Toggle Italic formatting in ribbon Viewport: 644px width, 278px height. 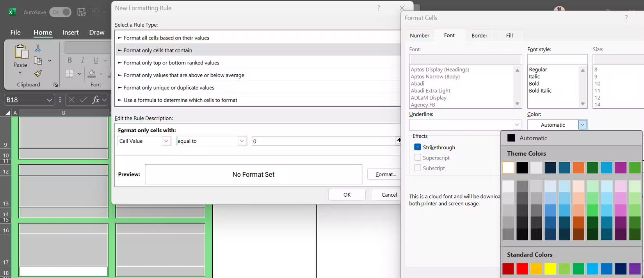point(82,60)
